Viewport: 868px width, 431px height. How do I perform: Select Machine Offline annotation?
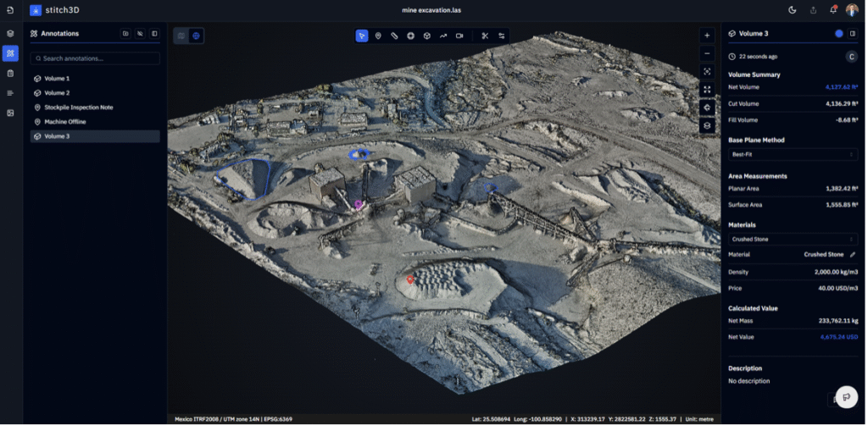95,122
